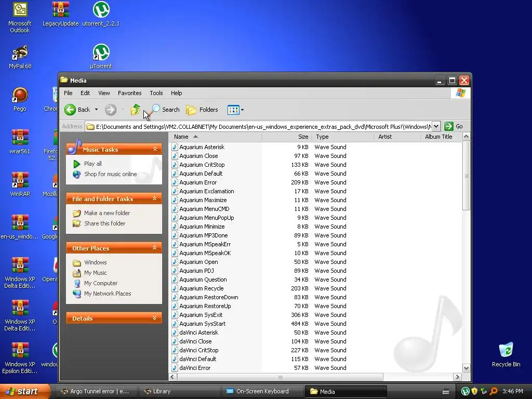Click Make a new folder link
Image resolution: width=532 pixels, height=399 pixels.
tap(107, 213)
